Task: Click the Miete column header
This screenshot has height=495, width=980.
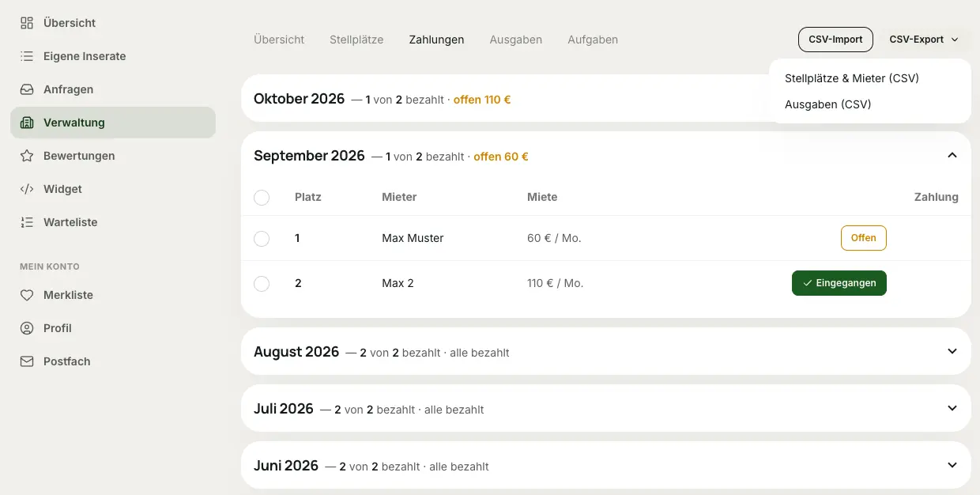Action: pos(542,197)
